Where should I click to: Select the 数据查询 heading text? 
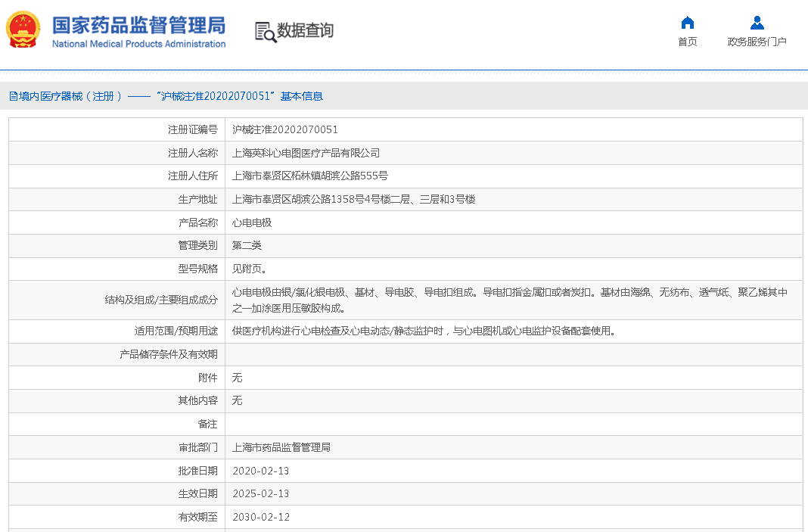(305, 31)
